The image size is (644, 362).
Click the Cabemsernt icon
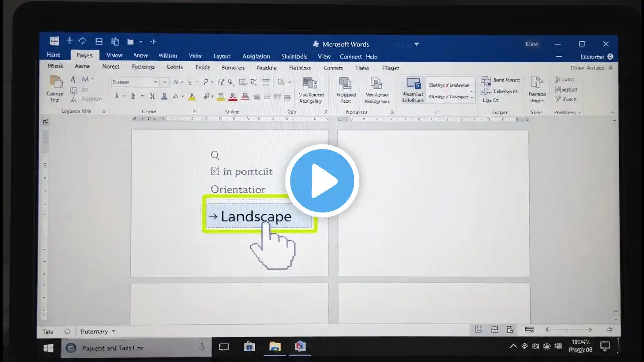point(486,91)
